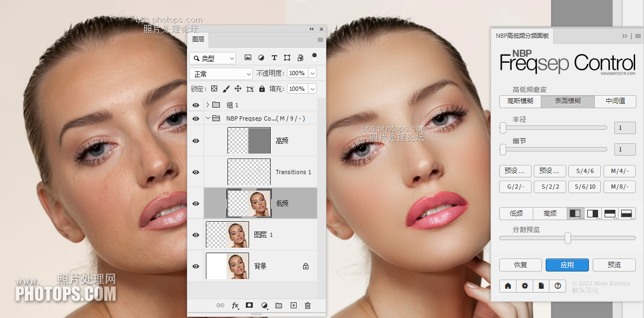Open the blend mode 正常 dropdown
Image resolution: width=644 pixels, height=318 pixels.
(221, 74)
